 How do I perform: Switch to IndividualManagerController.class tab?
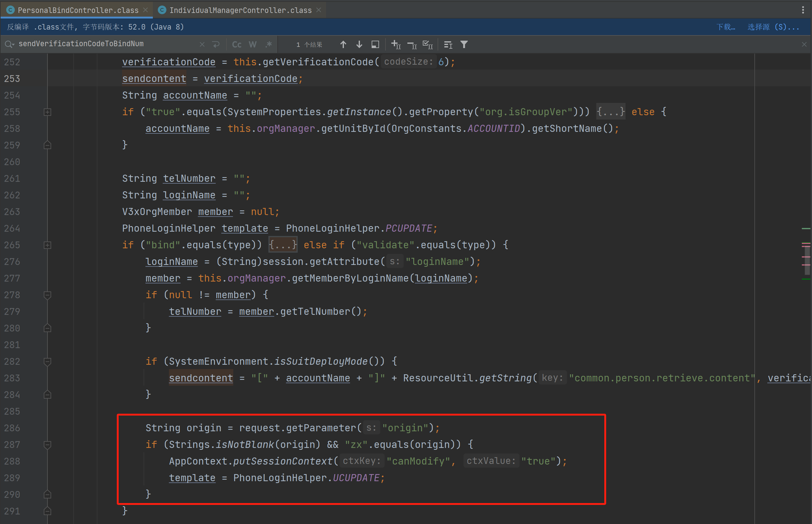[x=240, y=10]
